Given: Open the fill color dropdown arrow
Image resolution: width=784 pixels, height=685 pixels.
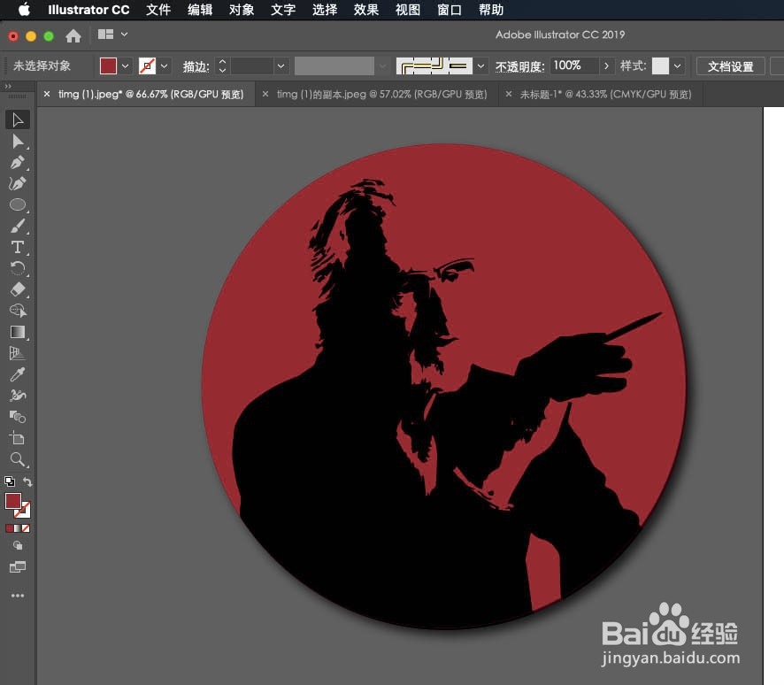Looking at the screenshot, I should coord(126,66).
